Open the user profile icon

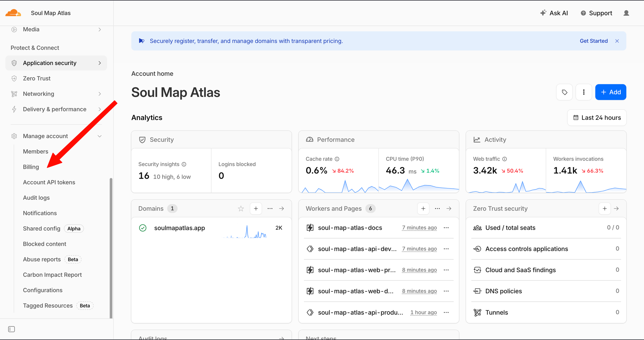point(626,13)
